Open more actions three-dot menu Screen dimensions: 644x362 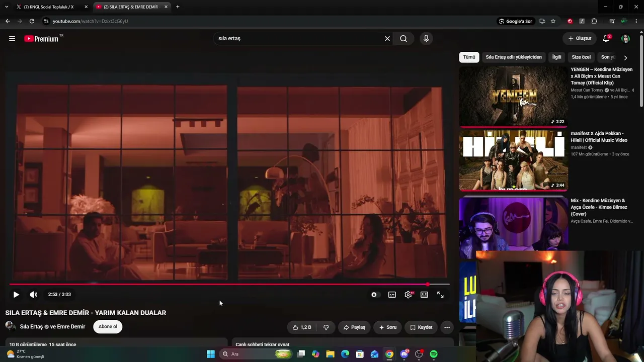click(x=447, y=327)
